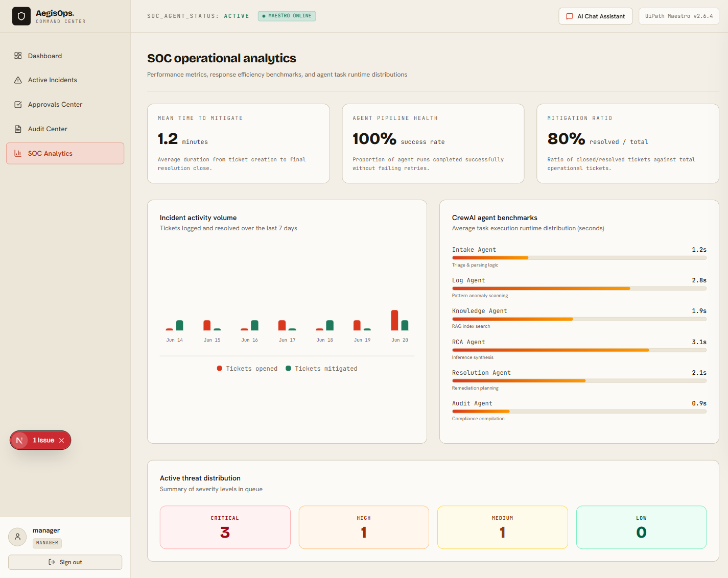Click the RCA Agent runtime progress bar
The image size is (728, 578).
[x=579, y=350]
